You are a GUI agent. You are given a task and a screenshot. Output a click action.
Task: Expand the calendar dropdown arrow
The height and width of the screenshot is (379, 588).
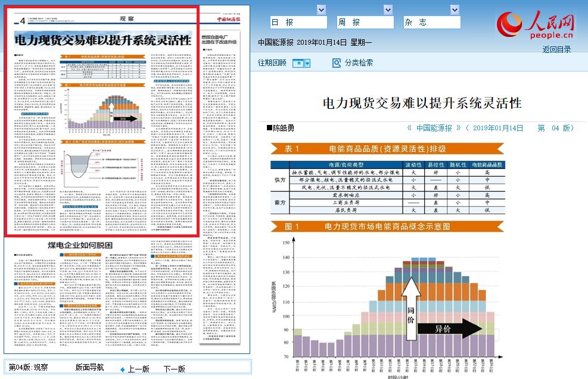(307, 63)
